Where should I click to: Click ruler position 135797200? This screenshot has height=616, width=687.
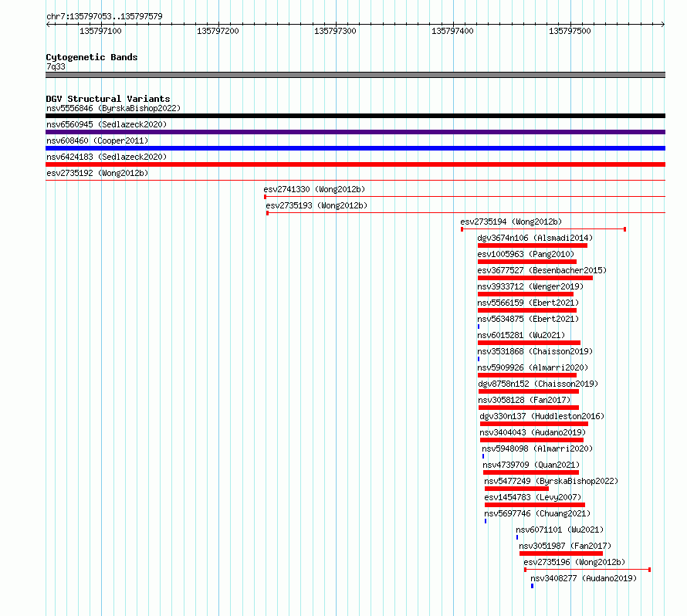(x=218, y=31)
